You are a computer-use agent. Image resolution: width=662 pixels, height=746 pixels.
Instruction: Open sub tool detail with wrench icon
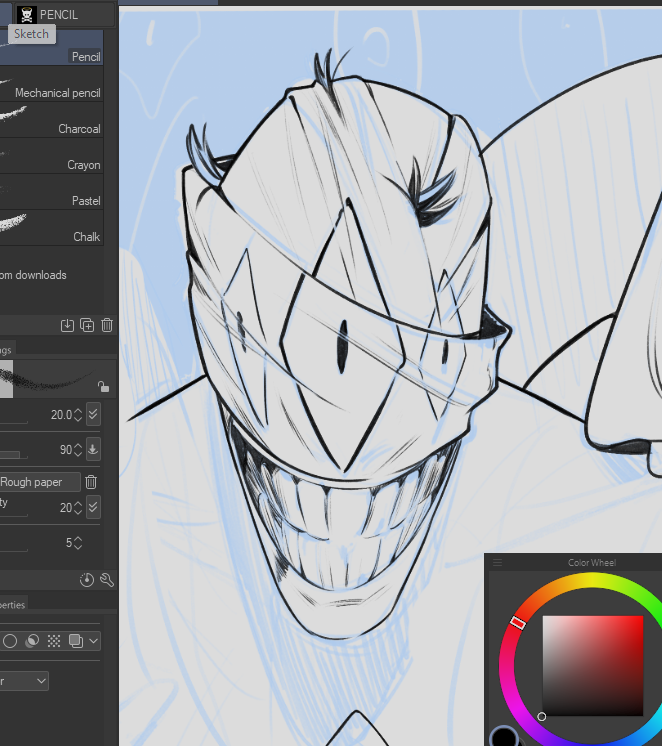click(x=107, y=580)
